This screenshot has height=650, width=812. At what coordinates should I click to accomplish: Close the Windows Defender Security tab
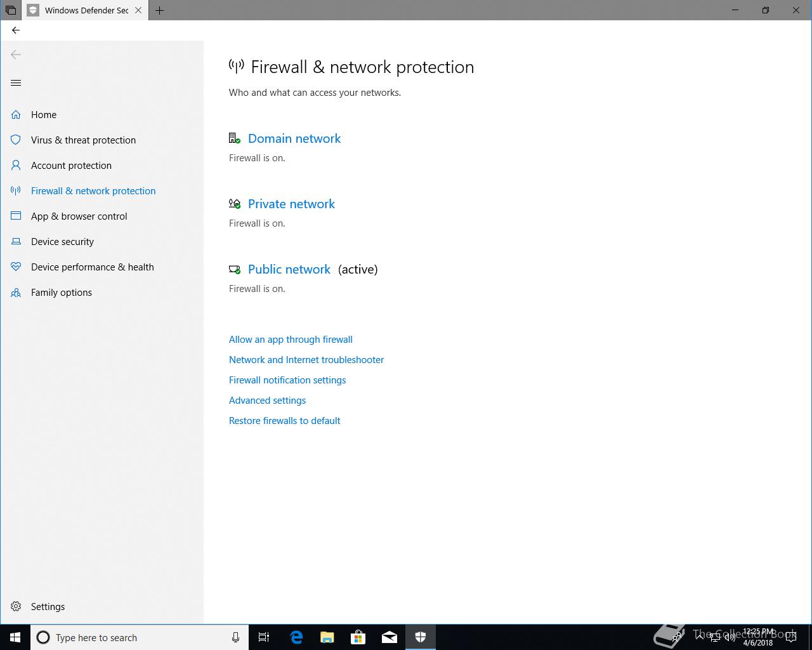pyautogui.click(x=138, y=10)
